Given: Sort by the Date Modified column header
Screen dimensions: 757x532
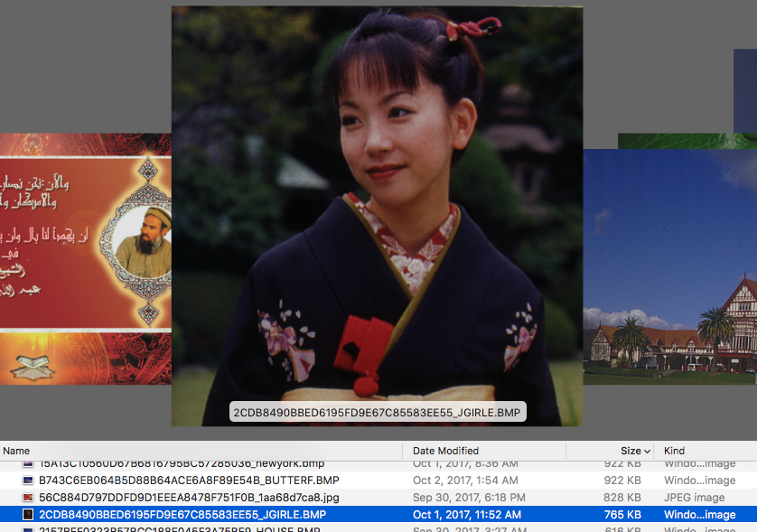Looking at the screenshot, I should click(x=445, y=451).
